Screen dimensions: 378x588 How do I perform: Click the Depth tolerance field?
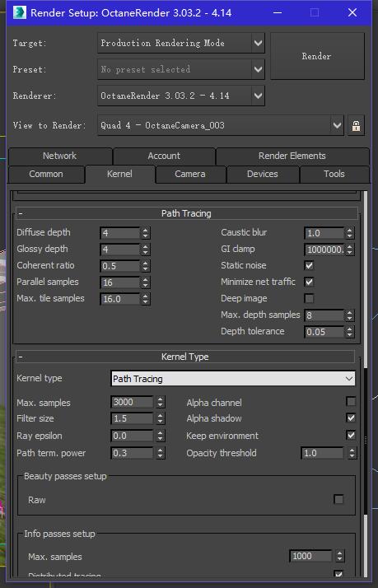tap(324, 332)
